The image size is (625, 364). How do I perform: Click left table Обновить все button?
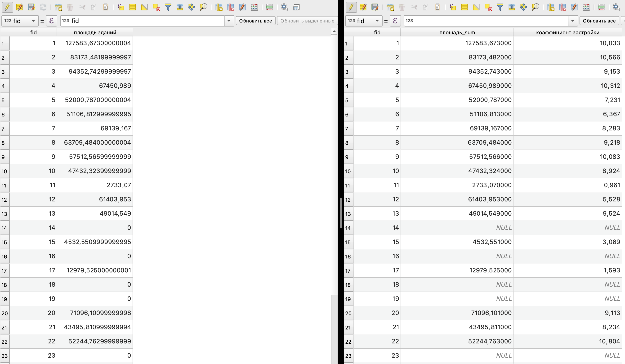pyautogui.click(x=255, y=21)
